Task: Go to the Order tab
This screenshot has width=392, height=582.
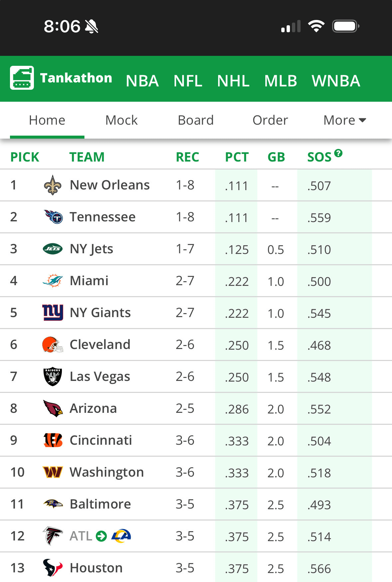Action: [x=270, y=120]
